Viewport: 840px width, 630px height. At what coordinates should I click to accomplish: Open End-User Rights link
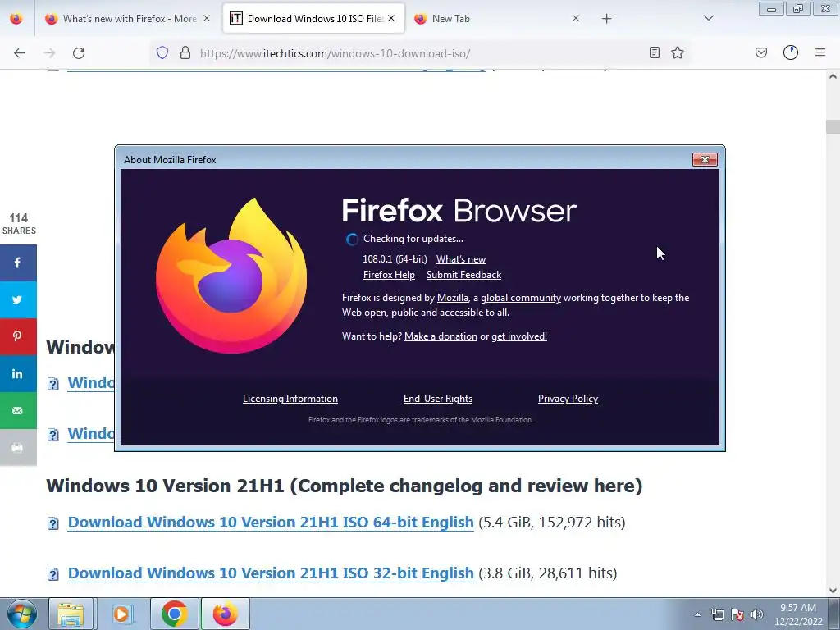pos(438,399)
